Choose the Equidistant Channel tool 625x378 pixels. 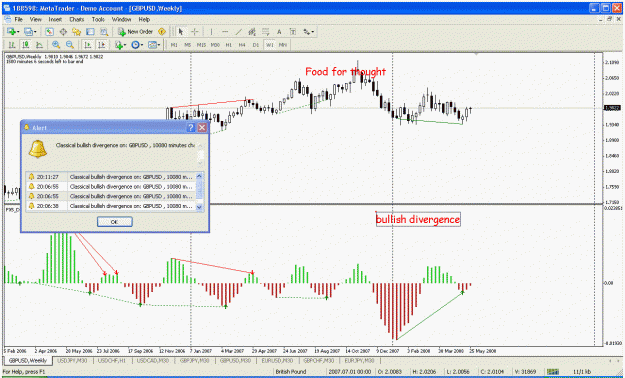click(x=252, y=32)
